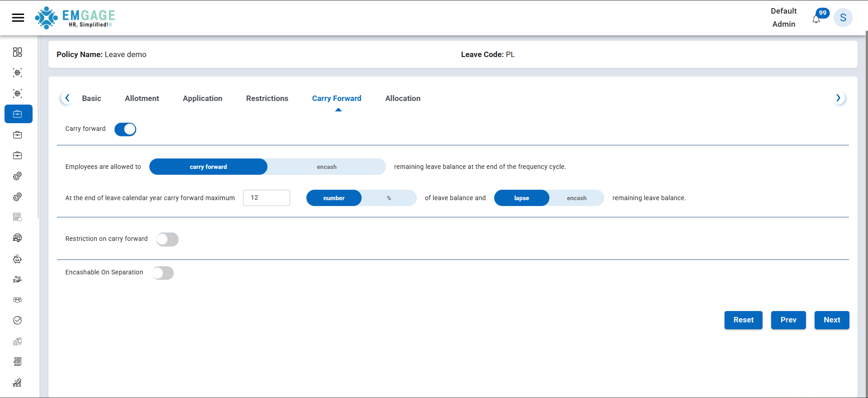Click the carry forward maximum input field
Screen dimensions: 868x398
pyautogui.click(x=266, y=198)
